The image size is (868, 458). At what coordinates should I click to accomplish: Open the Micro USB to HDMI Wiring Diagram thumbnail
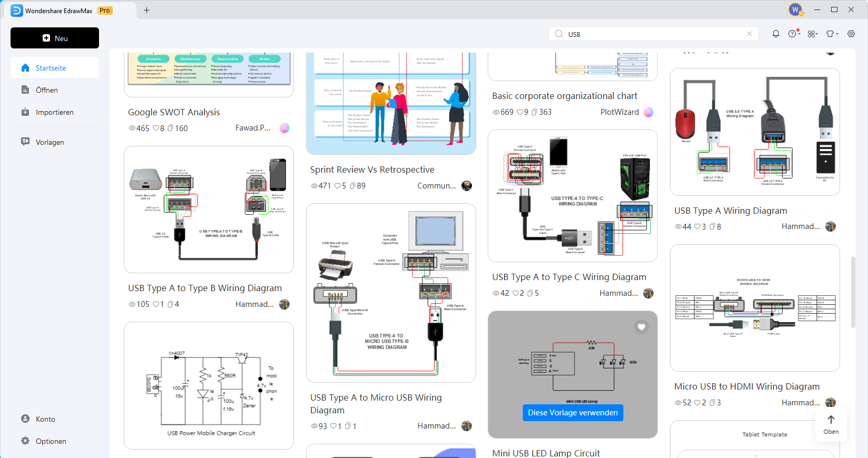[x=755, y=308]
